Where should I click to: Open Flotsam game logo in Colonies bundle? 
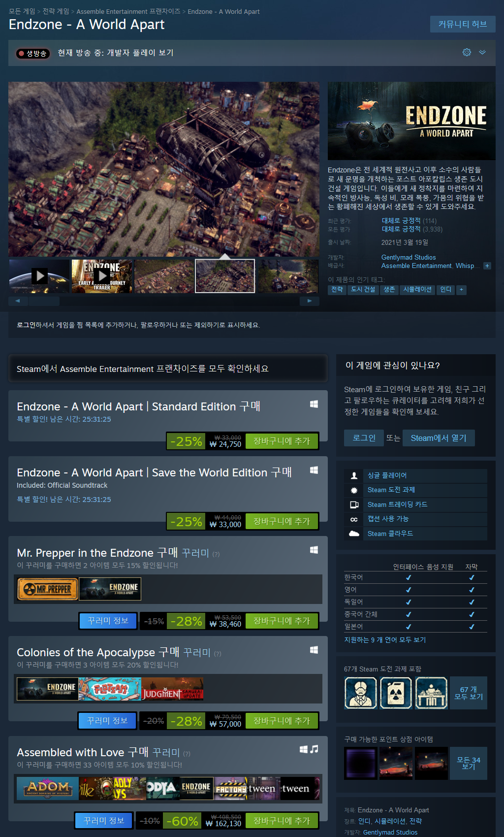coord(110,689)
